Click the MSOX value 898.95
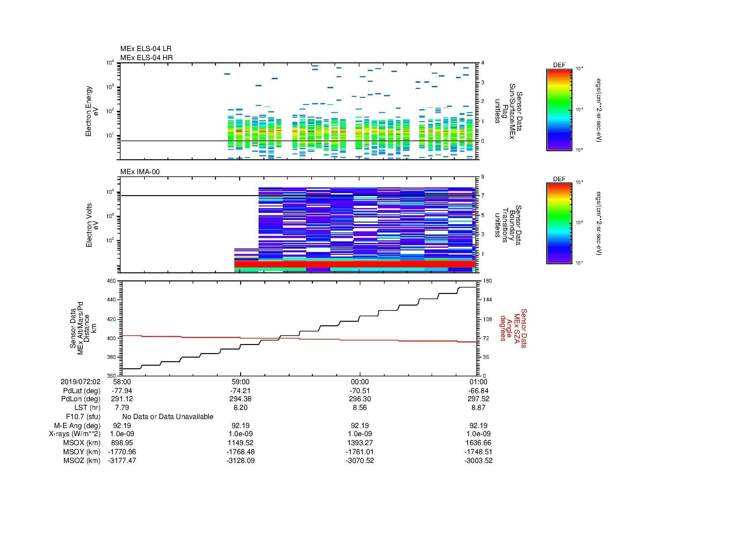This screenshot has height=534, width=756. (122, 443)
